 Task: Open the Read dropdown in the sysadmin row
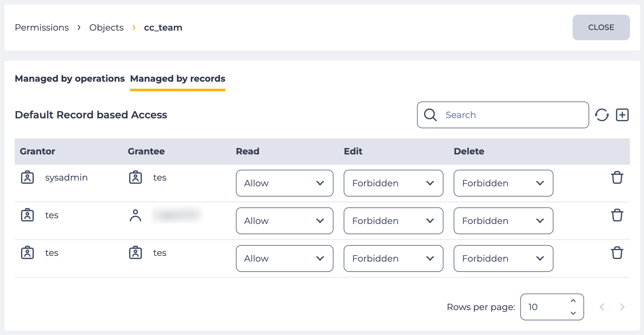285,183
